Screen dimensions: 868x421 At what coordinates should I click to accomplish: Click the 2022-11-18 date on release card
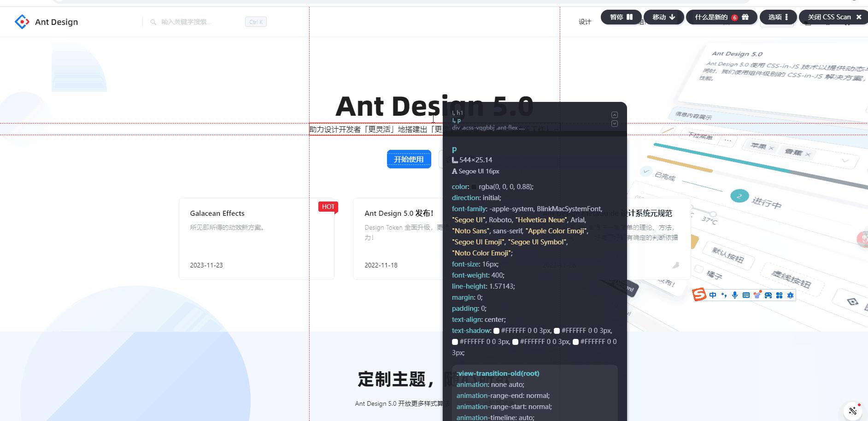tap(381, 265)
